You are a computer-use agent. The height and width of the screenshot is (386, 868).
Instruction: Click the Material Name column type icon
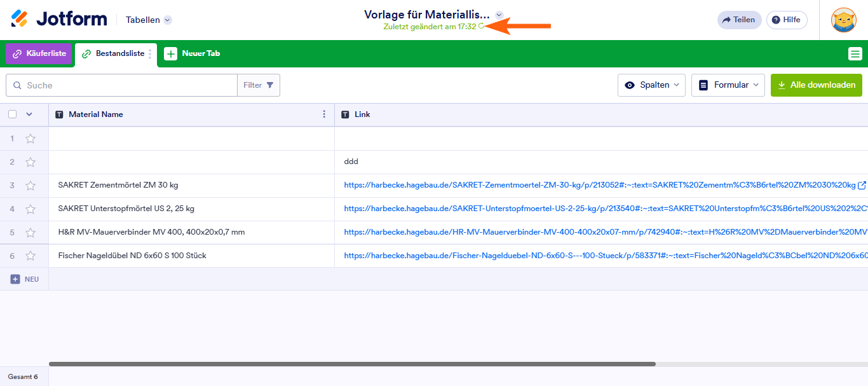click(x=59, y=114)
